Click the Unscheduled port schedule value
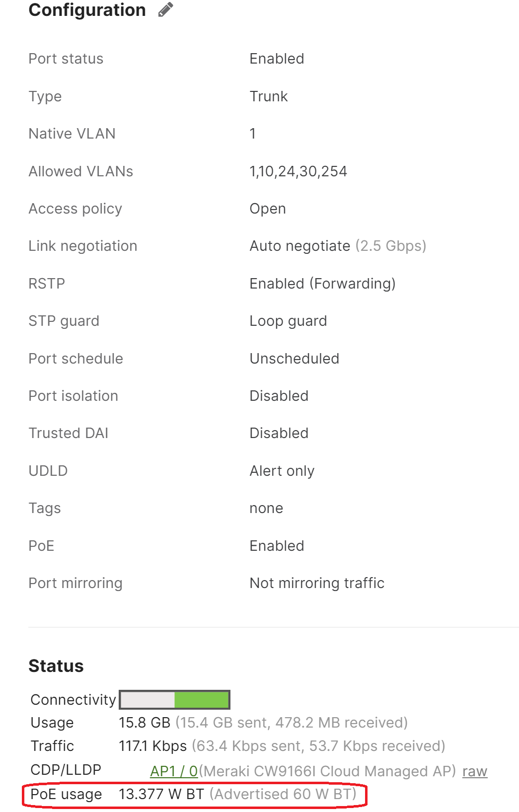519x812 pixels. pos(294,358)
